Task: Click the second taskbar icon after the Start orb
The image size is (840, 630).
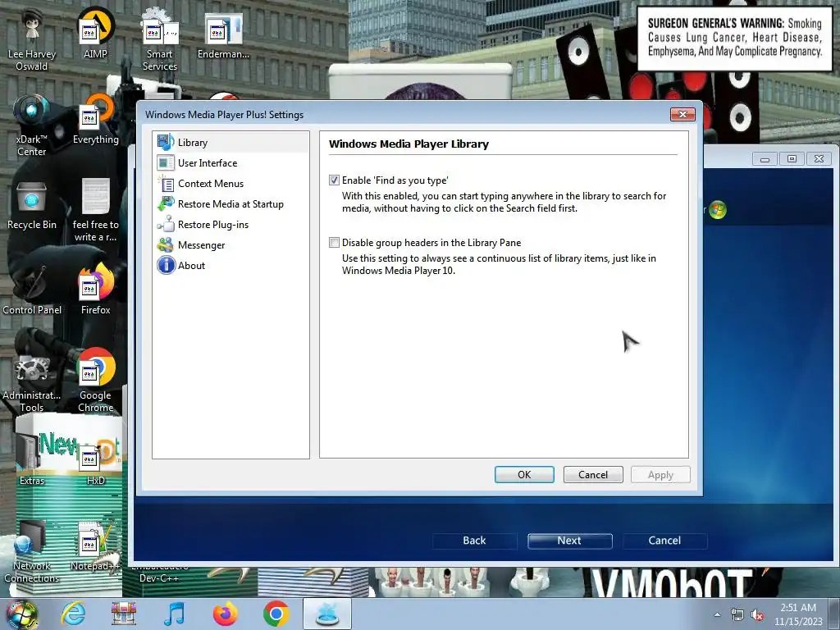Action: [124, 614]
